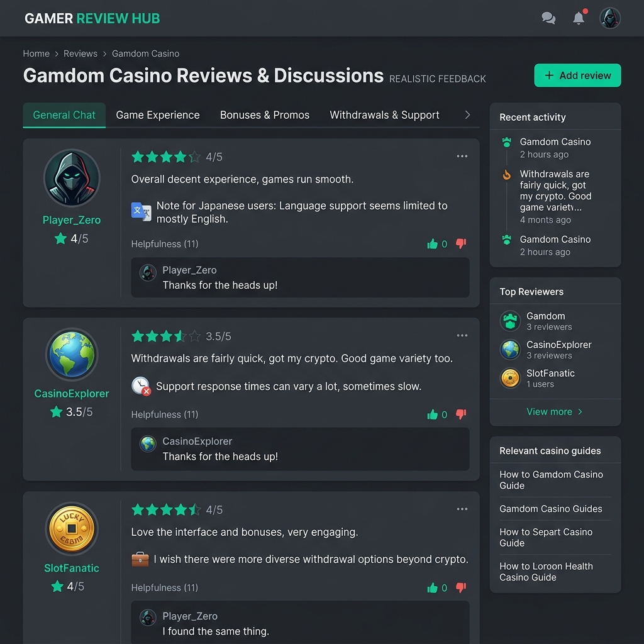Thumbs down CasinoExplorer's review

point(461,414)
